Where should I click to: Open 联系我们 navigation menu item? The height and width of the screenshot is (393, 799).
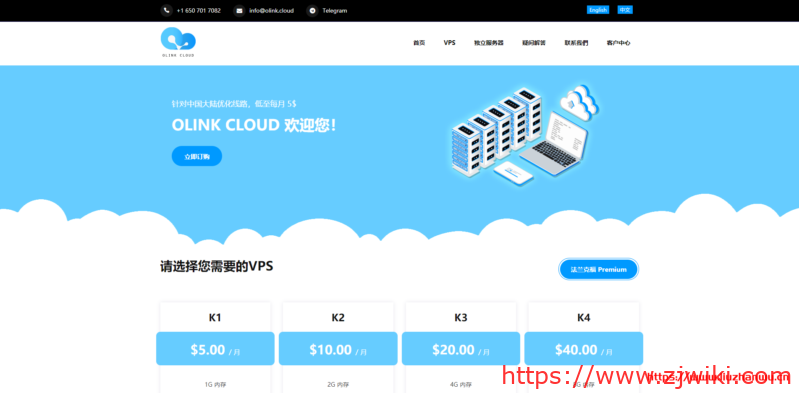[576, 43]
